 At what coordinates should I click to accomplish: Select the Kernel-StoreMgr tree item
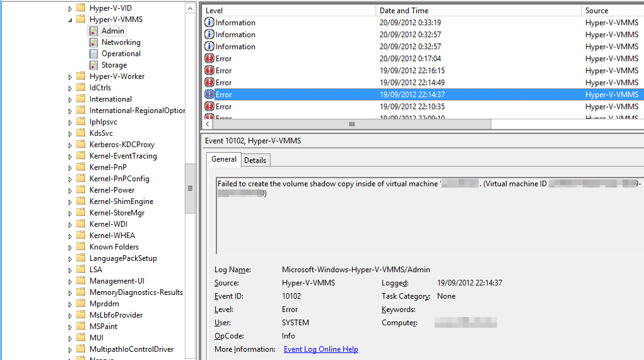[117, 213]
